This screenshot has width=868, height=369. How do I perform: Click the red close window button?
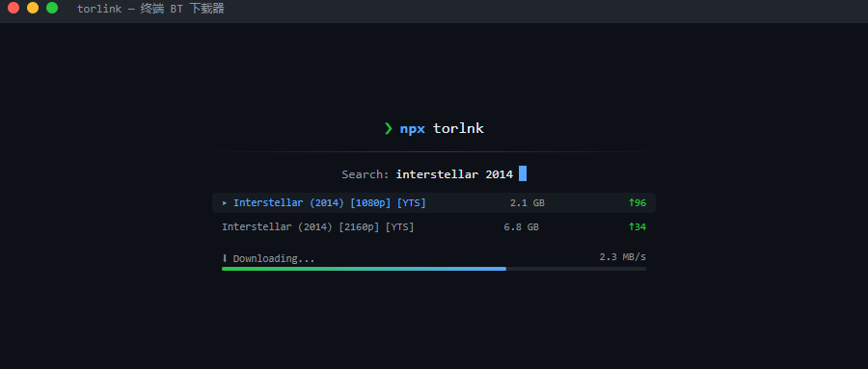[14, 8]
